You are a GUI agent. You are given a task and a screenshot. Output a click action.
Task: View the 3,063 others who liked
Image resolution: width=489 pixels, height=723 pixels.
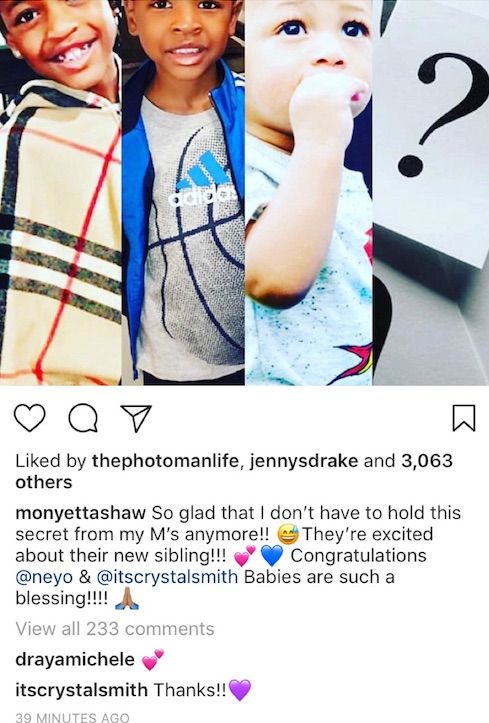pyautogui.click(x=234, y=471)
